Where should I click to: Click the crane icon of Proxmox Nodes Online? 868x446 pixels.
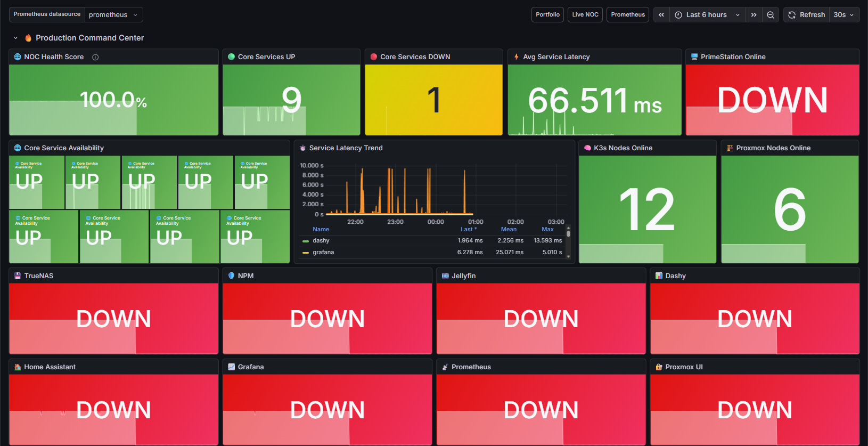click(x=730, y=148)
